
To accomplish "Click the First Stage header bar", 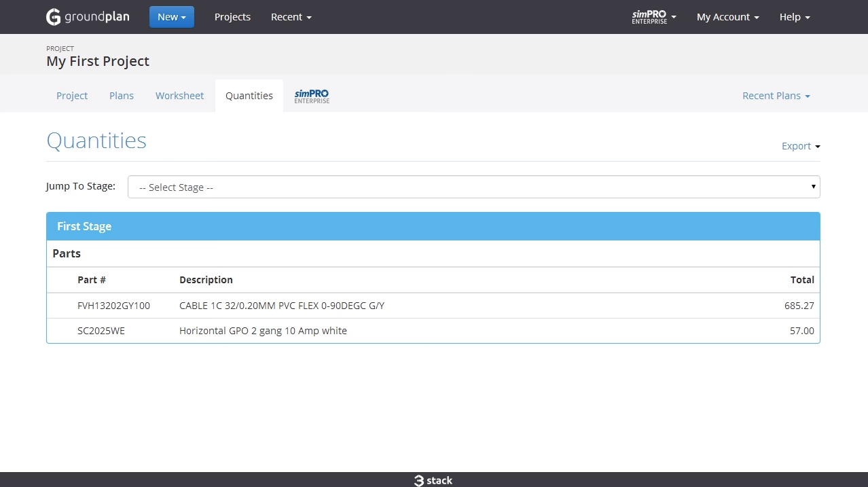I will (x=433, y=226).
